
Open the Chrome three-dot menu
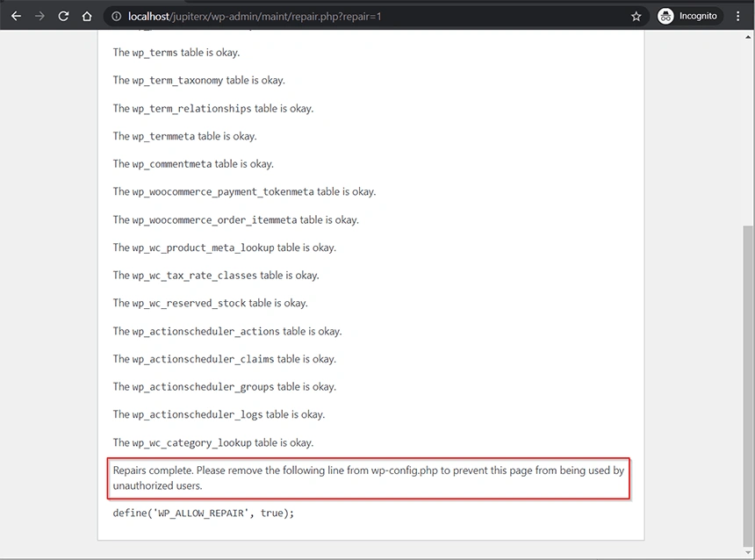(x=738, y=16)
